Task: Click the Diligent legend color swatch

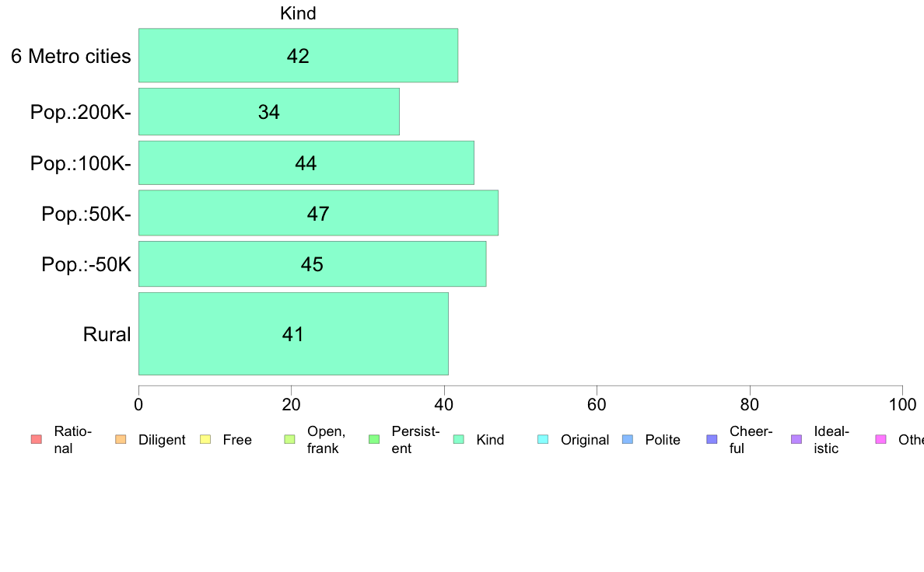Action: coord(121,439)
